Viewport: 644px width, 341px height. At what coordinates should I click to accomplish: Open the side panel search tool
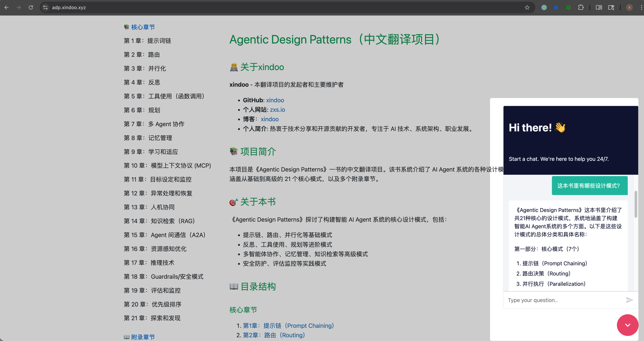click(611, 7)
